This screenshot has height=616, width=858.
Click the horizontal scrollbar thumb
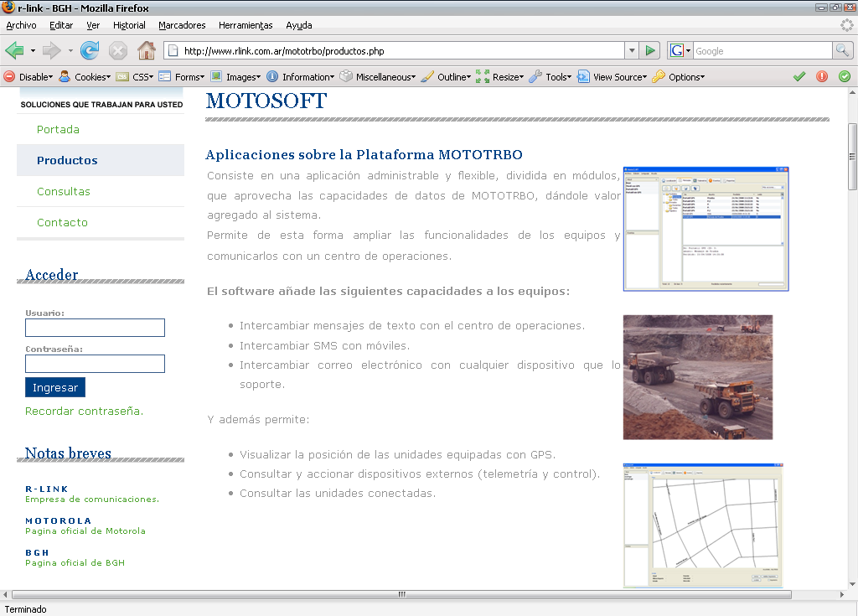(401, 594)
